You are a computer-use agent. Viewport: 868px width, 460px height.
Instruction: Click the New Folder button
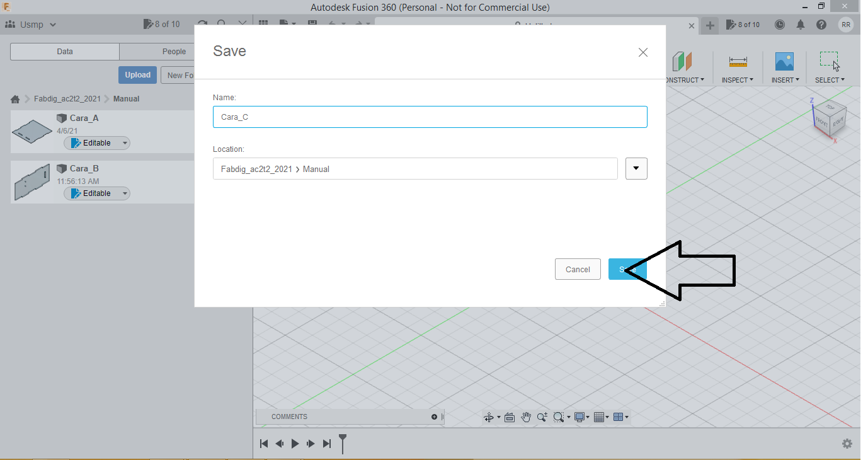(x=178, y=75)
